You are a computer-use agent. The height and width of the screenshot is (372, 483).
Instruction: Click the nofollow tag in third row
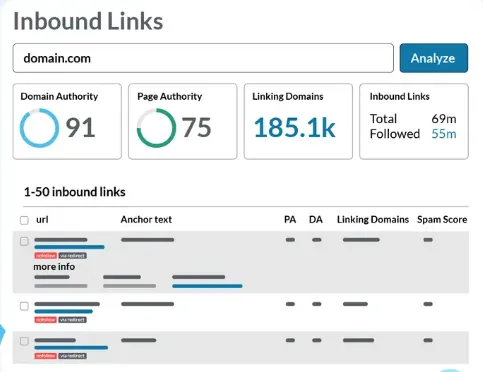tap(46, 356)
